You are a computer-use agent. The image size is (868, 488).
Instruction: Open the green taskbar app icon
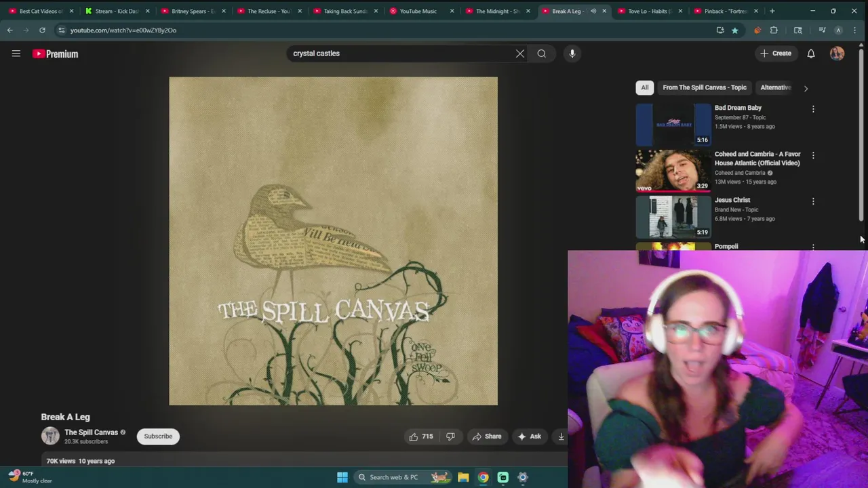[x=503, y=477]
